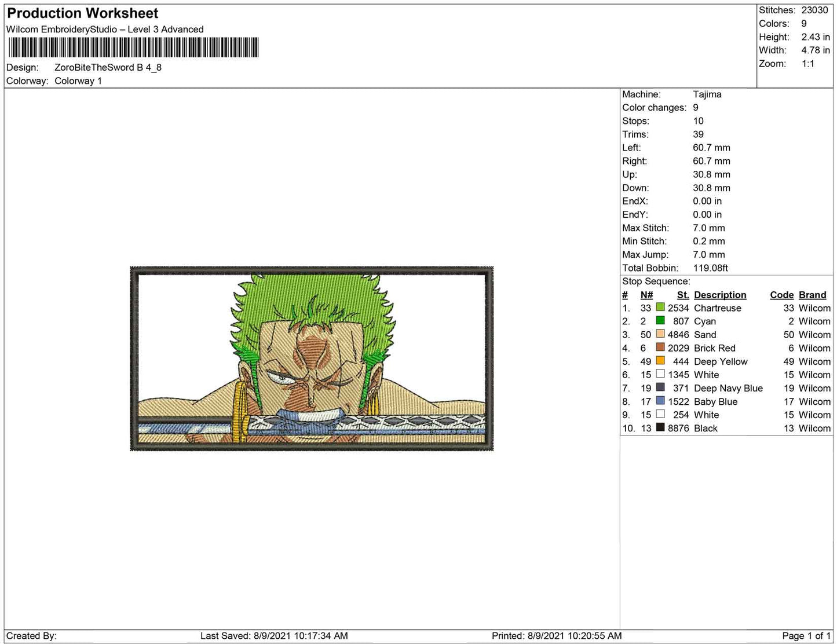Click the "Created By:" footer label

point(31,636)
